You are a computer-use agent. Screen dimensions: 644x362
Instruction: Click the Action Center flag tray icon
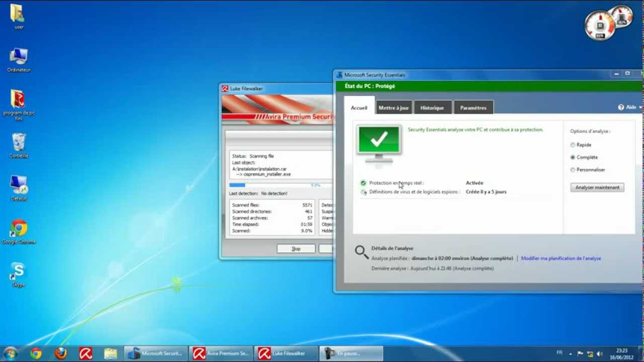click(581, 353)
